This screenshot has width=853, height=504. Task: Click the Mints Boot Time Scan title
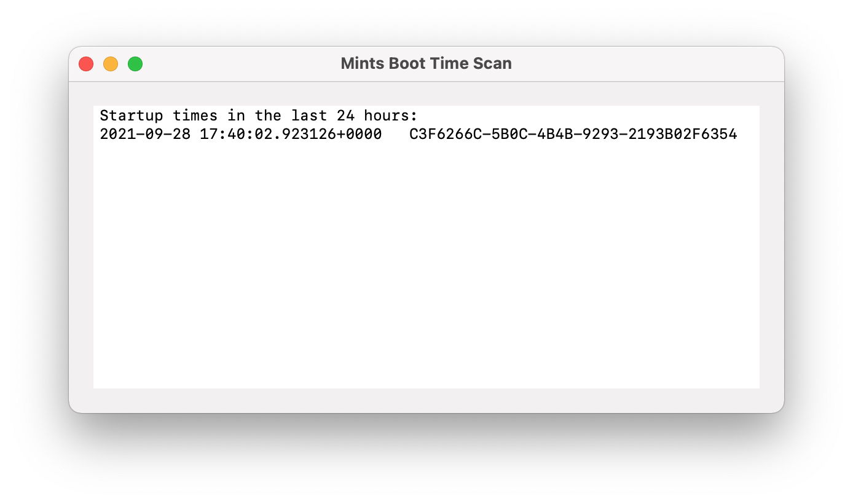tap(426, 63)
